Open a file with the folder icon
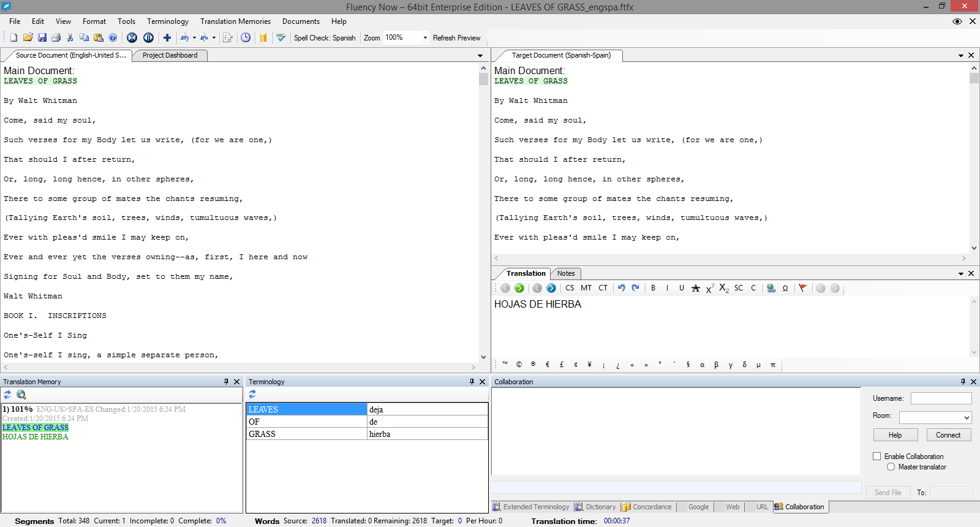The image size is (980, 527). pos(28,37)
